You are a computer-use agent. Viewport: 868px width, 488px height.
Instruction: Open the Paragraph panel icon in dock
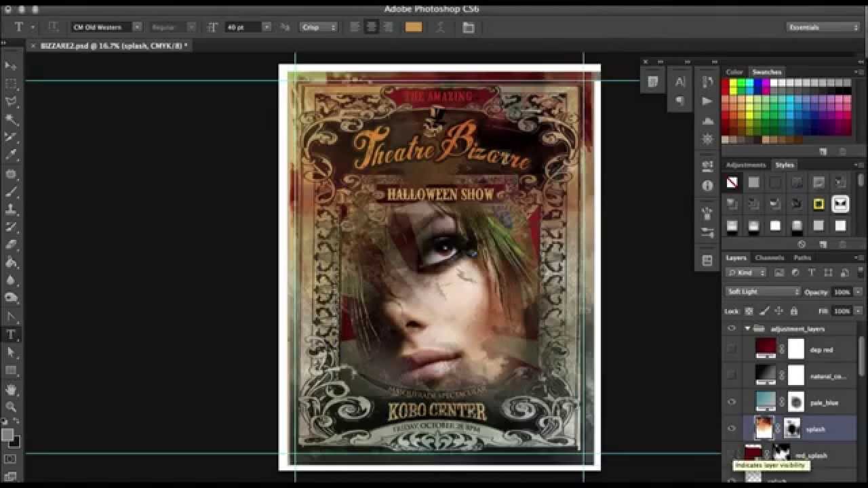pos(679,101)
